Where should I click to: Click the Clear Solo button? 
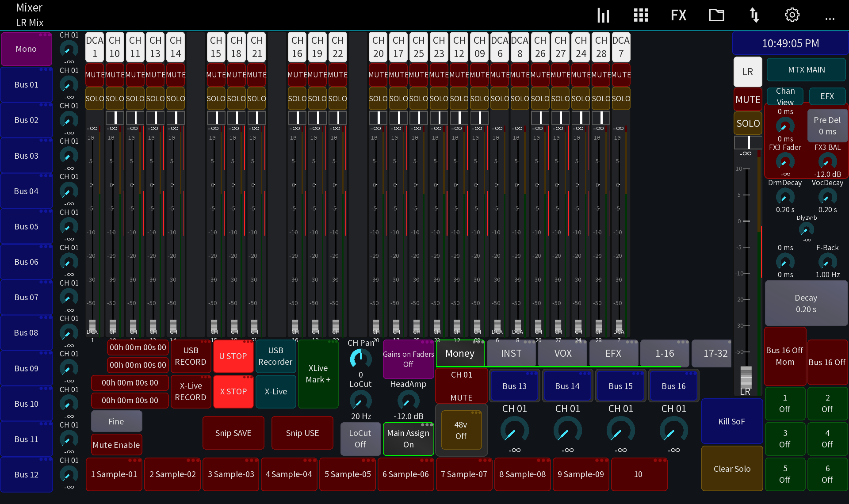point(732,469)
